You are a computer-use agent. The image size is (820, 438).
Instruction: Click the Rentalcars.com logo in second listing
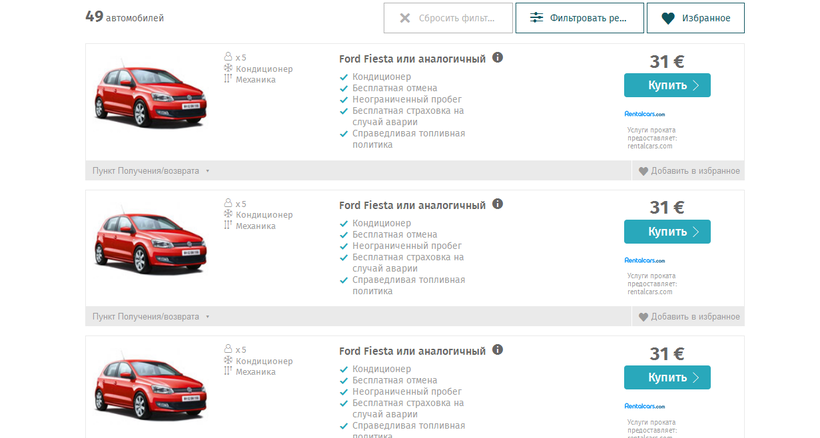[x=644, y=260]
